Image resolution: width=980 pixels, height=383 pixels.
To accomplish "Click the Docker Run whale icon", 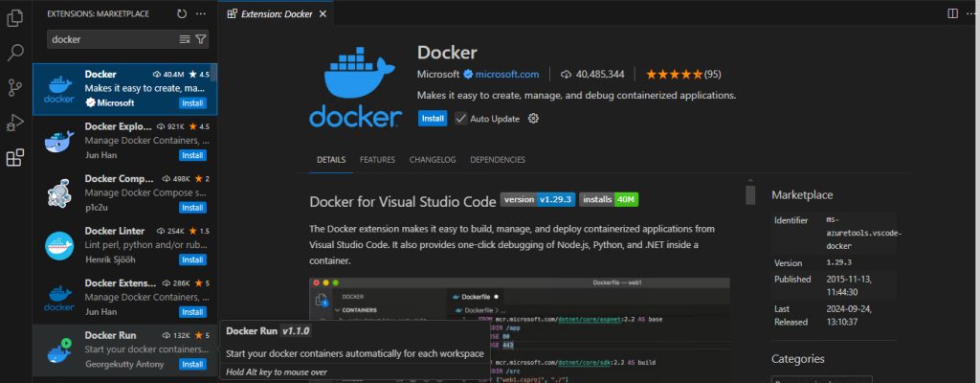I will pyautogui.click(x=59, y=350).
